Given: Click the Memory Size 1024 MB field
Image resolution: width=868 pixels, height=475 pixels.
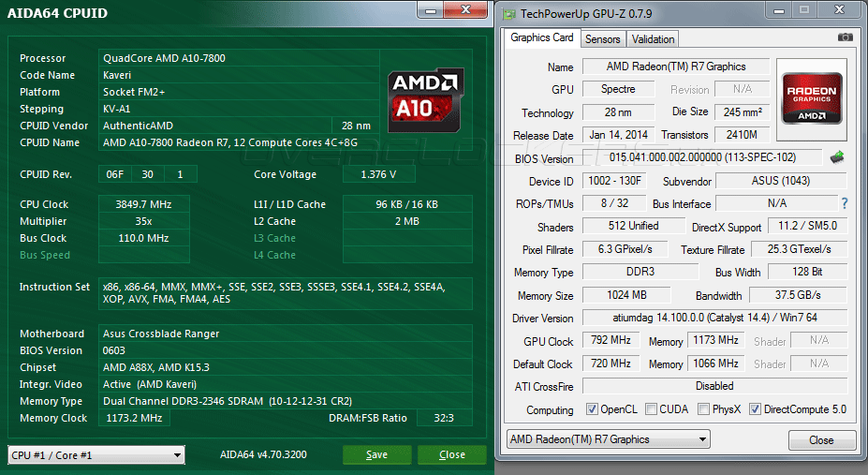Looking at the screenshot, I should (626, 295).
